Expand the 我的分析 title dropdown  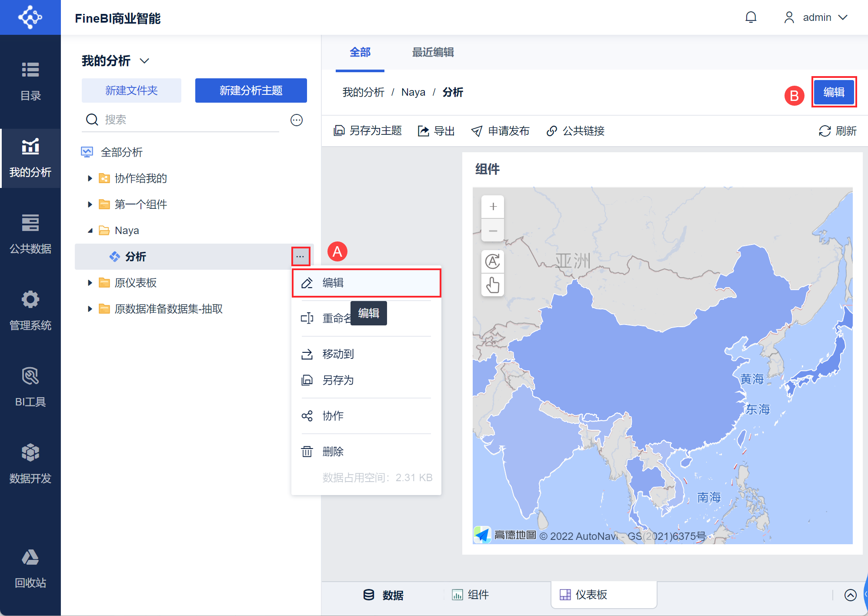point(144,61)
